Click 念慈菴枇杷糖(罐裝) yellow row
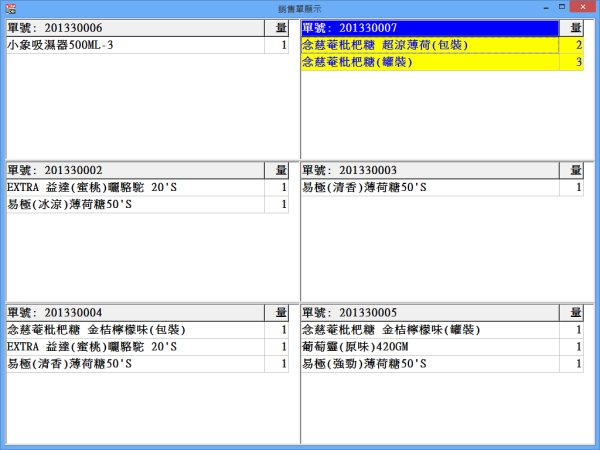600x450 pixels. [x=442, y=62]
